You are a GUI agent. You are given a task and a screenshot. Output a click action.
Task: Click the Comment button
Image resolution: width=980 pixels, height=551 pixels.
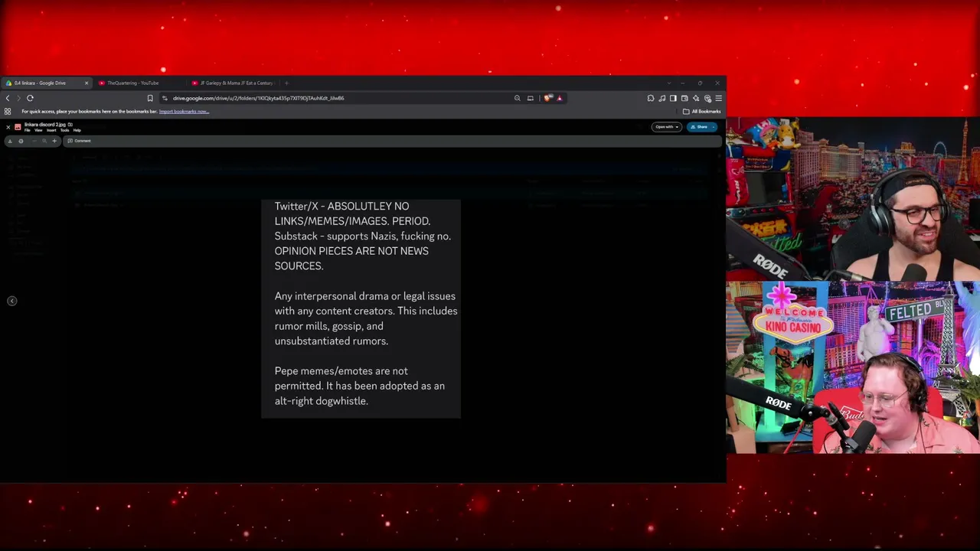(x=79, y=141)
